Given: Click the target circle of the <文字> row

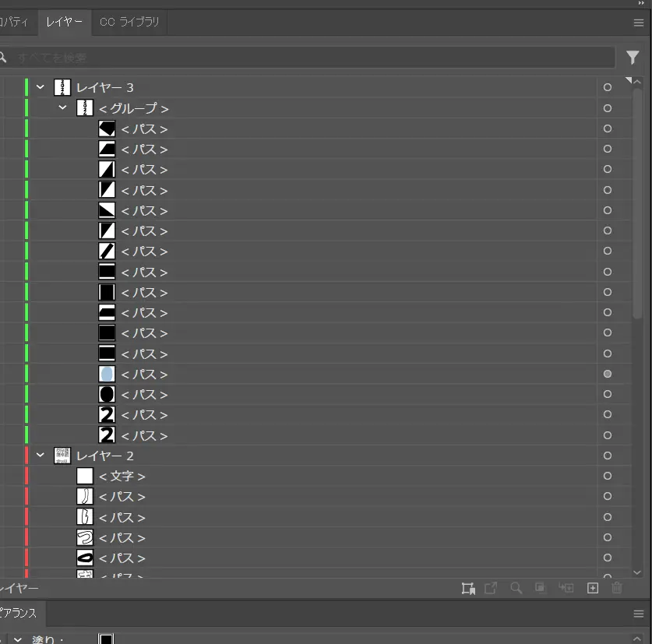Looking at the screenshot, I should click(608, 476).
